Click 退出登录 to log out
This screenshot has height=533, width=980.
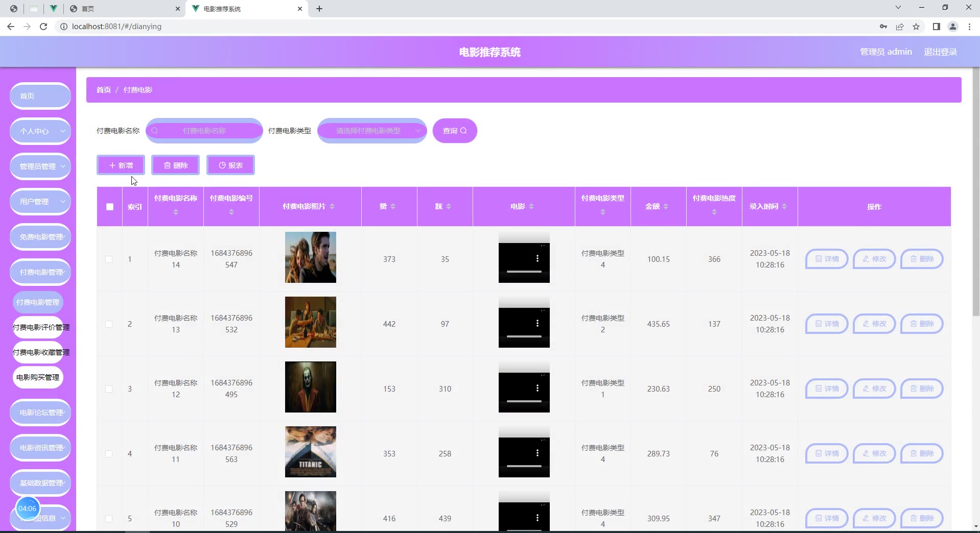[940, 52]
